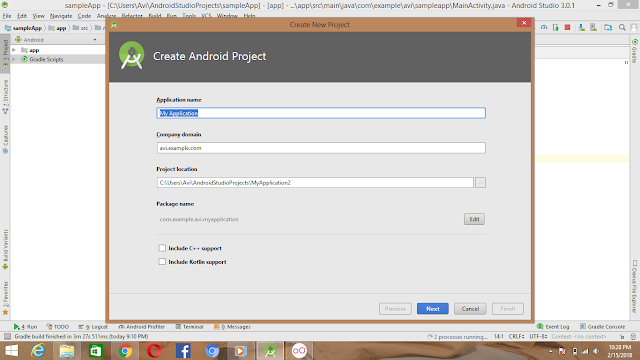Click the Company domain input field
640x360 pixels.
point(321,148)
